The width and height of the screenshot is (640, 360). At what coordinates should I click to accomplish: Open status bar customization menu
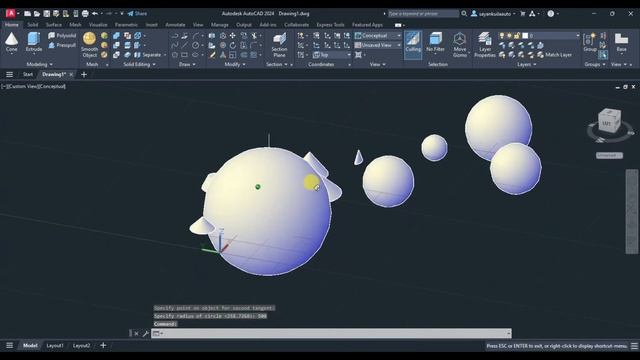(634, 346)
